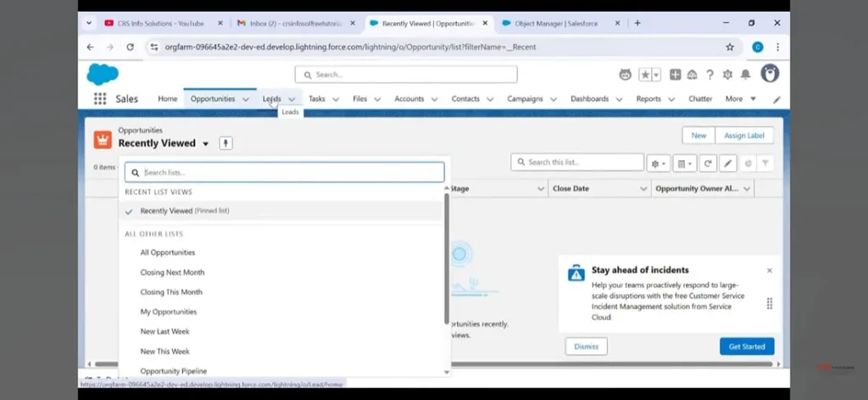Screen dimensions: 868x400
Task: Toggle the list filters panel
Action: point(765,163)
